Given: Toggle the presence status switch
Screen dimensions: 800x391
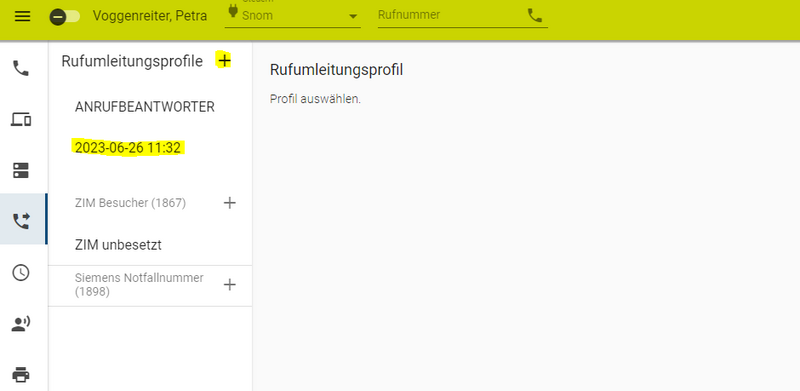Looking at the screenshot, I should (x=65, y=17).
